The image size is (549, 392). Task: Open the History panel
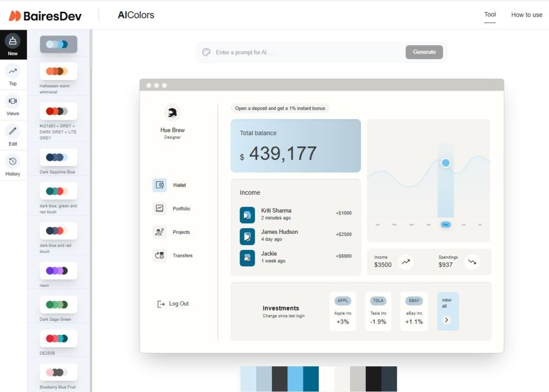[12, 161]
